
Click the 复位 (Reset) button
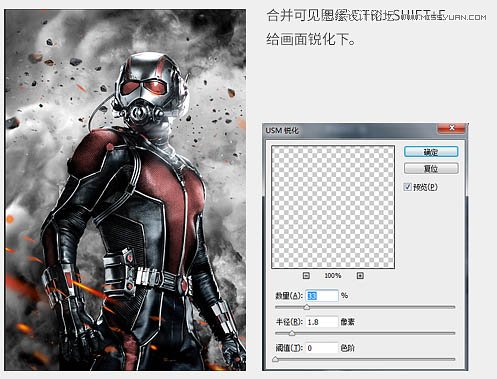pyautogui.click(x=431, y=169)
